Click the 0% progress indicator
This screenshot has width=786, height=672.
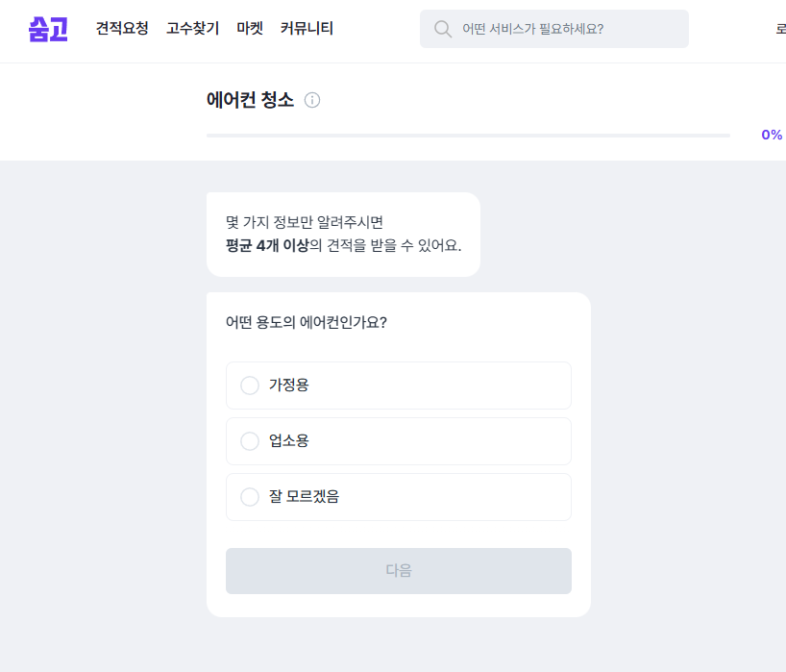tap(771, 135)
